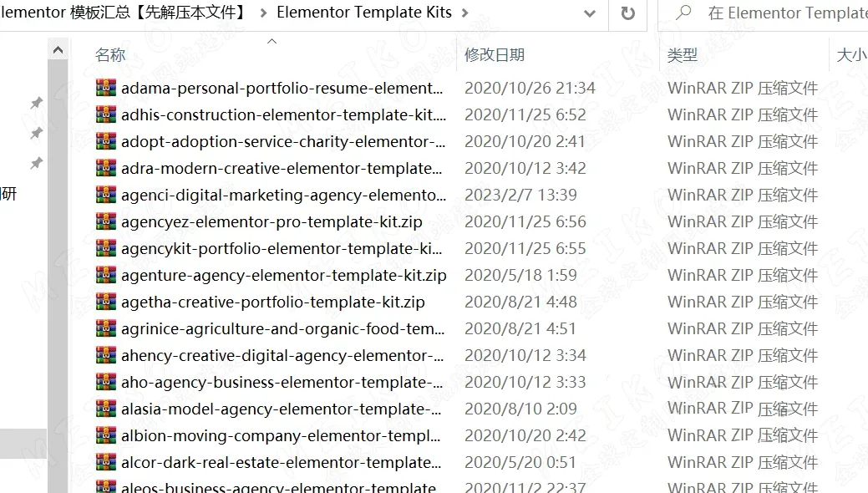Click the archive icon next to albion-moving-company file

(x=105, y=435)
